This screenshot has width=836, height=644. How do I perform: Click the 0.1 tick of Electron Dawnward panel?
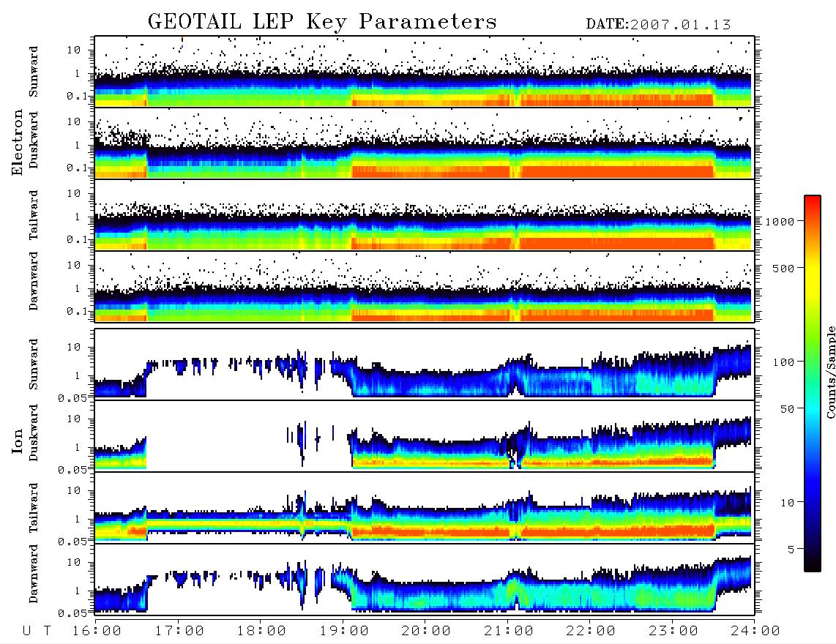76,311
